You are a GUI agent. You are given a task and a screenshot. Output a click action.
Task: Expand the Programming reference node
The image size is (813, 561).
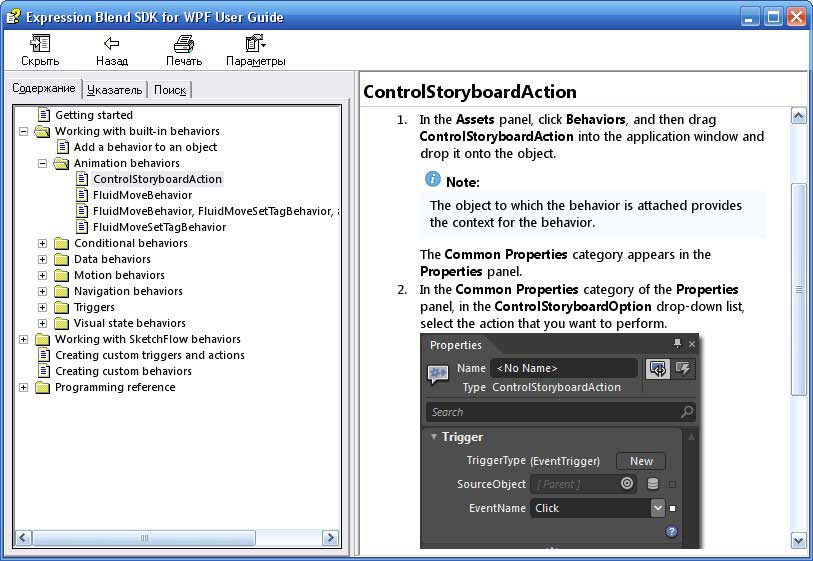(x=23, y=387)
